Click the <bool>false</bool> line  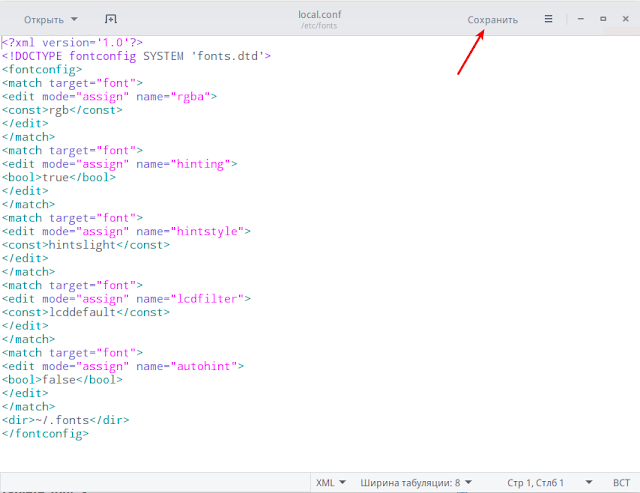(x=62, y=380)
